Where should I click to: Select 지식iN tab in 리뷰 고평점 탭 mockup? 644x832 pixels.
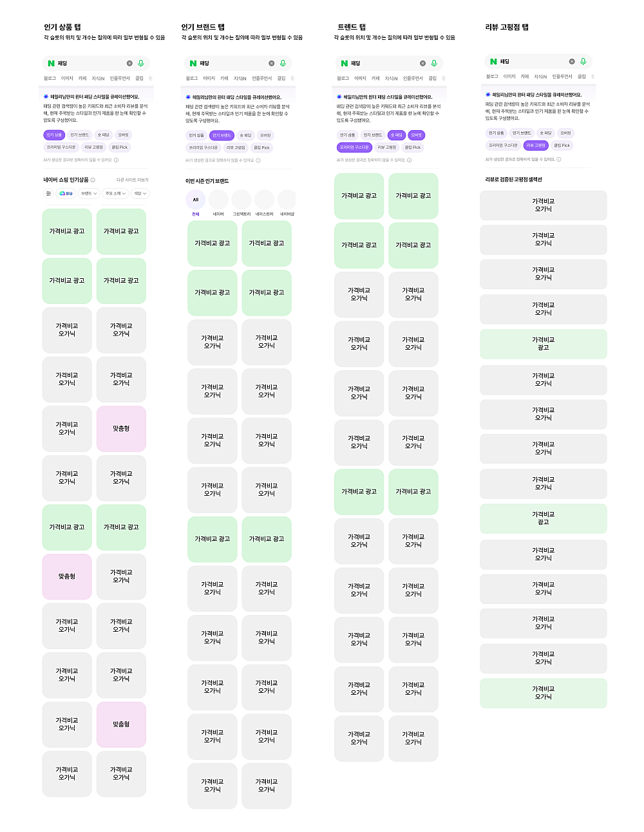point(540,77)
